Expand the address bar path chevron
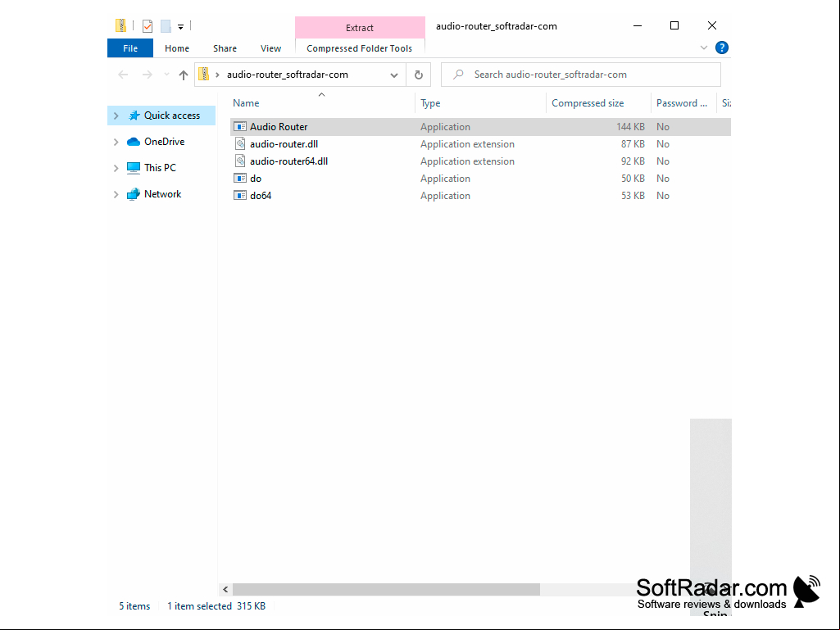 click(217, 75)
